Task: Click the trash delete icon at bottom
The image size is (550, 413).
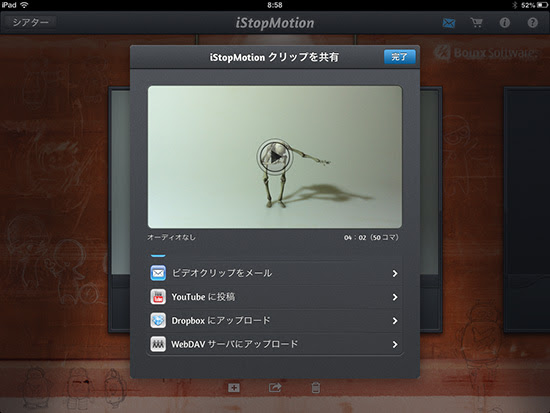Action: tap(315, 388)
